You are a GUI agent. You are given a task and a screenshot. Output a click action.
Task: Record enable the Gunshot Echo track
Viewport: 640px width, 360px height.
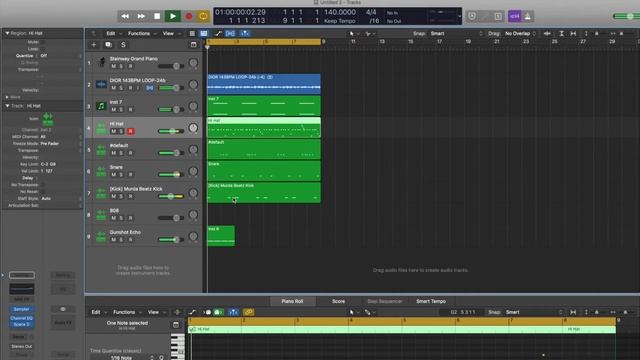click(131, 239)
